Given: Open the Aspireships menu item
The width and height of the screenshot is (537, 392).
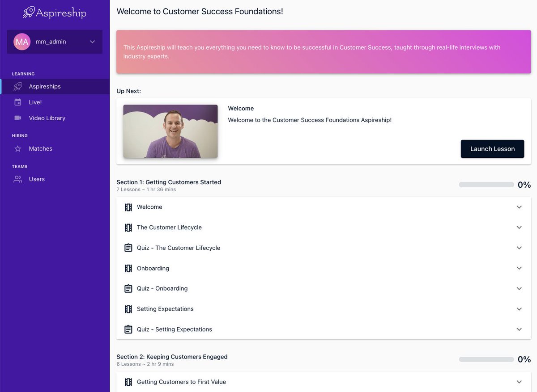Looking at the screenshot, I should coord(55,86).
